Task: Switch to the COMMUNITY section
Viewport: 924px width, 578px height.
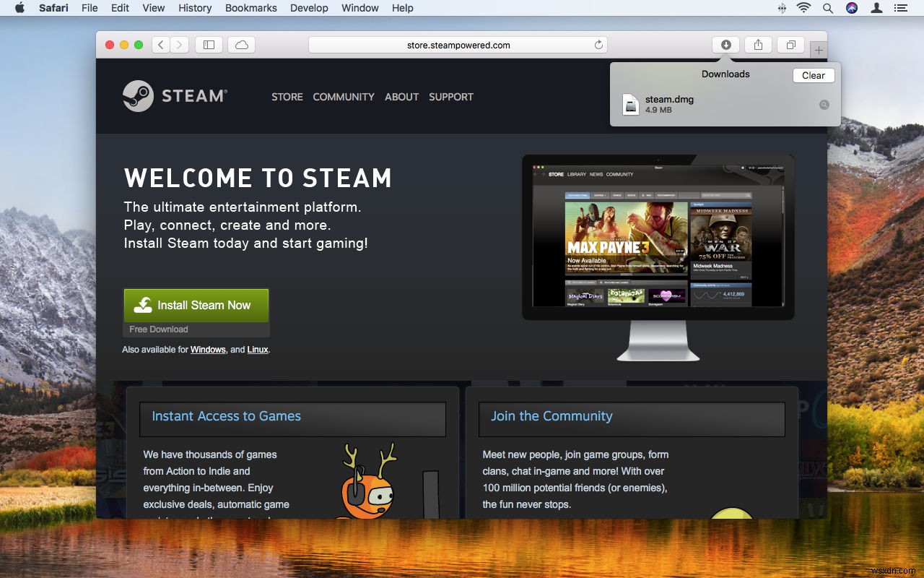Action: pyautogui.click(x=344, y=97)
